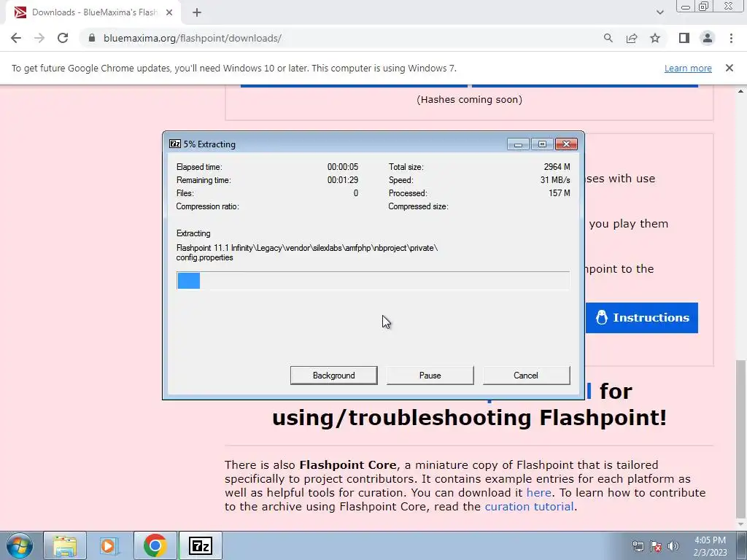Open Windows Explorer from taskbar
747x560 pixels.
point(65,545)
